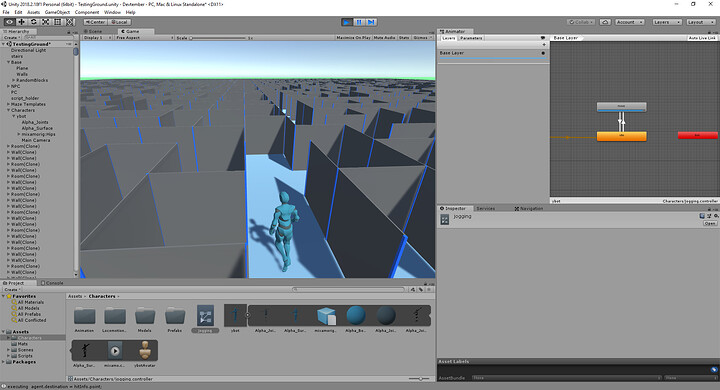Select the ybotAvatar asset
The image size is (720, 390).
click(145, 351)
